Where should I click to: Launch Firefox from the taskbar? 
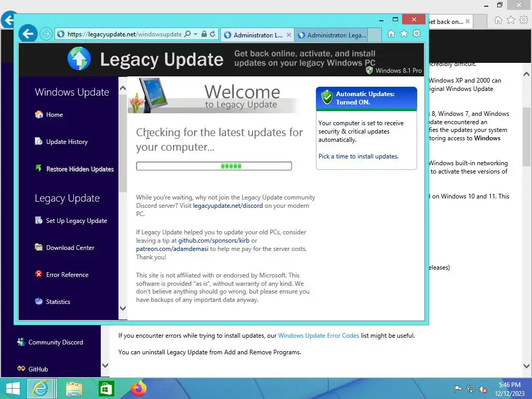(138, 388)
